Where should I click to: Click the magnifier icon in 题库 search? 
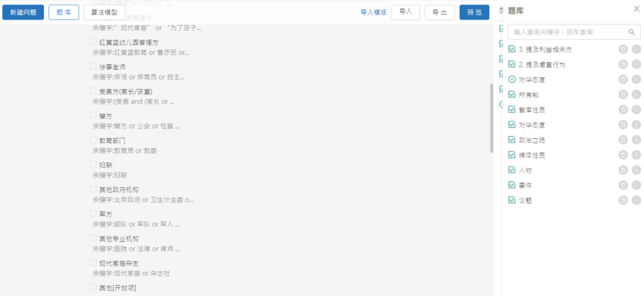tap(631, 31)
